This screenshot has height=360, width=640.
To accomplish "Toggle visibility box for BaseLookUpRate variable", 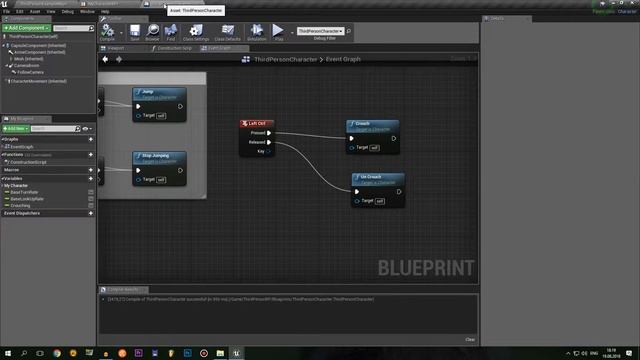I will pyautogui.click(x=91, y=199).
